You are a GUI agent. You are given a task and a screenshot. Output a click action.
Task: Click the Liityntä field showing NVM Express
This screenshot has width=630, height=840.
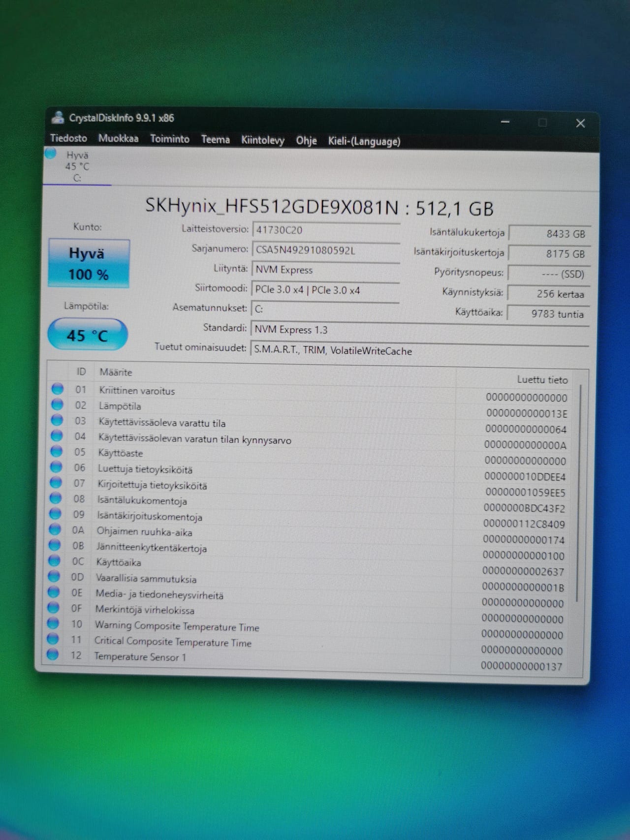pos(325,270)
